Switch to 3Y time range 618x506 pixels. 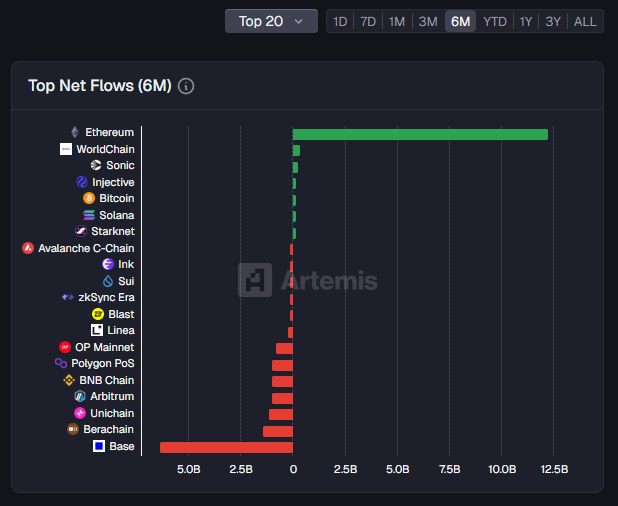point(553,21)
